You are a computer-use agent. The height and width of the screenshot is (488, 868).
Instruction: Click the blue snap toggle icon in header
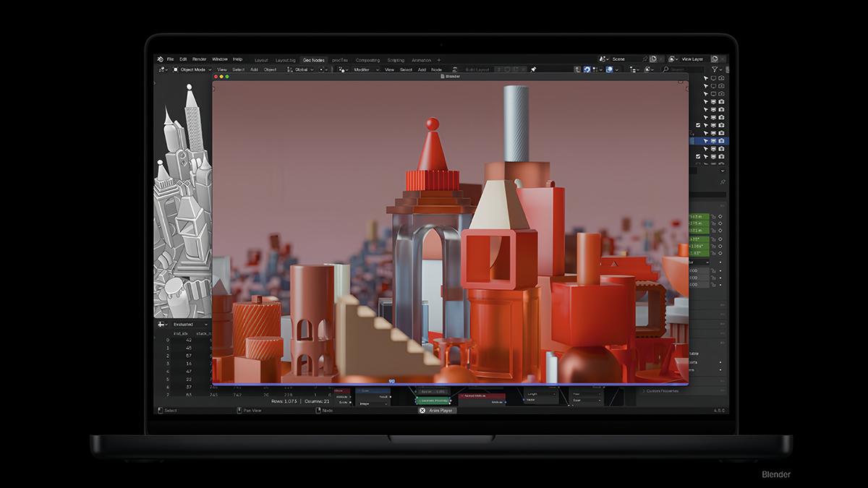point(587,69)
